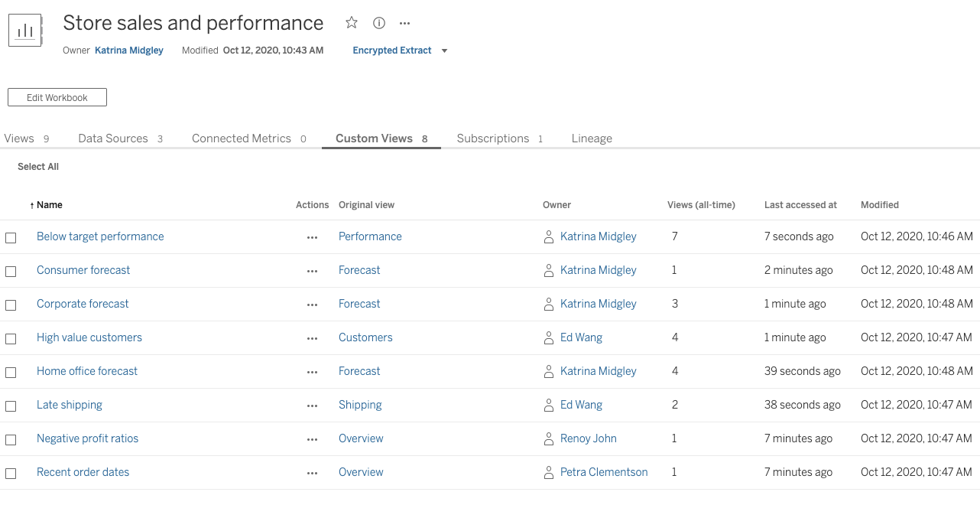Viewport: 980px width, 505px height.
Task: Favorite the workbook with the star icon
Action: (352, 23)
